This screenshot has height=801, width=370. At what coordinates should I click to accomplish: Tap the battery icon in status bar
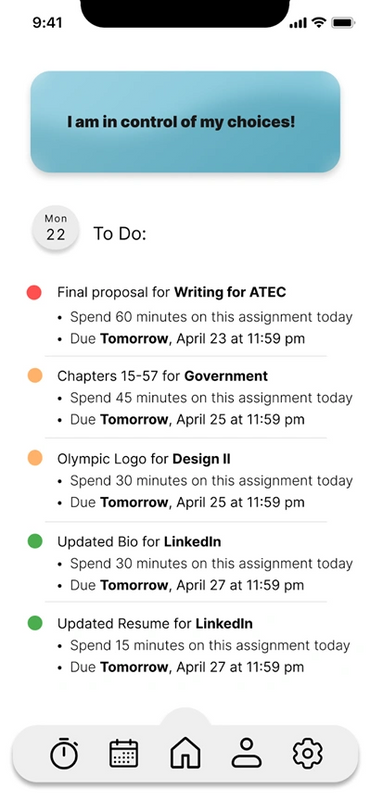coord(343,22)
